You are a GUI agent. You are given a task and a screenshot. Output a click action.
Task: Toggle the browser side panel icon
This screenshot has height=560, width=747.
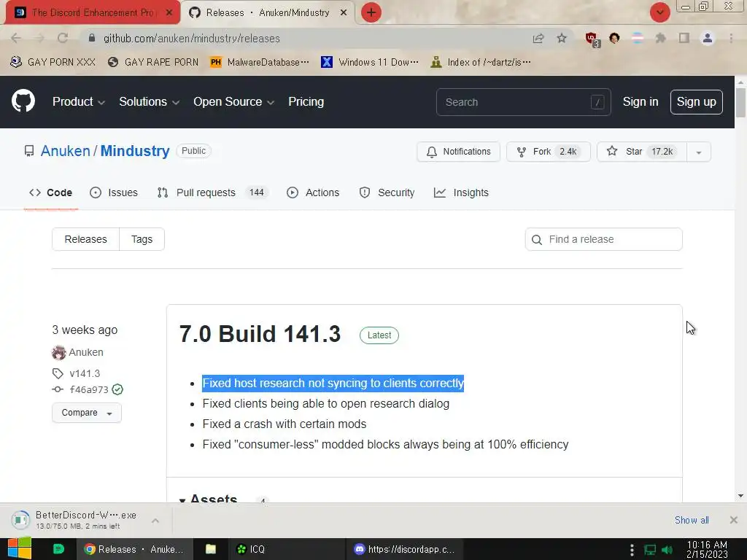(684, 38)
